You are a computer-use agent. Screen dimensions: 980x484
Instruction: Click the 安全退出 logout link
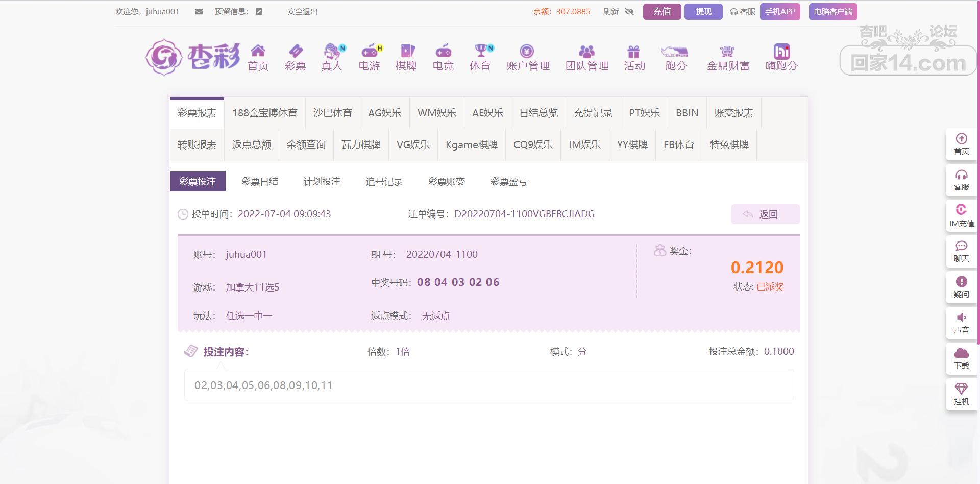[302, 12]
